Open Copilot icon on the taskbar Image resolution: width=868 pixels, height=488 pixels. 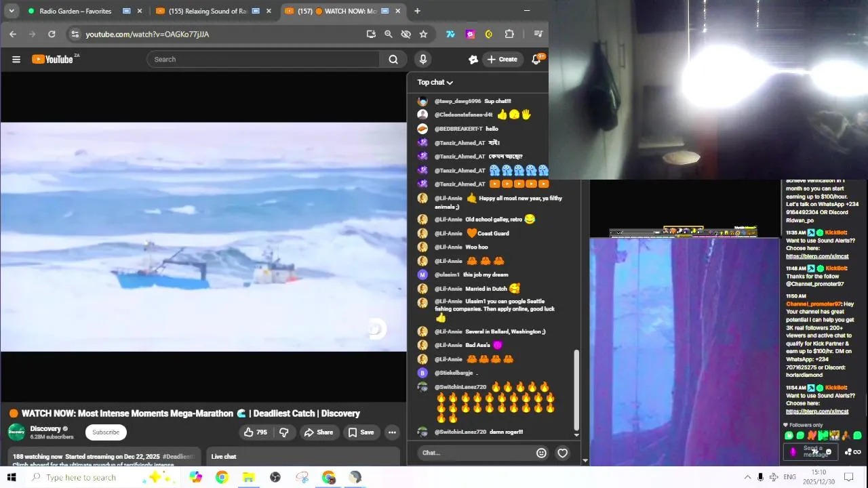tap(196, 477)
